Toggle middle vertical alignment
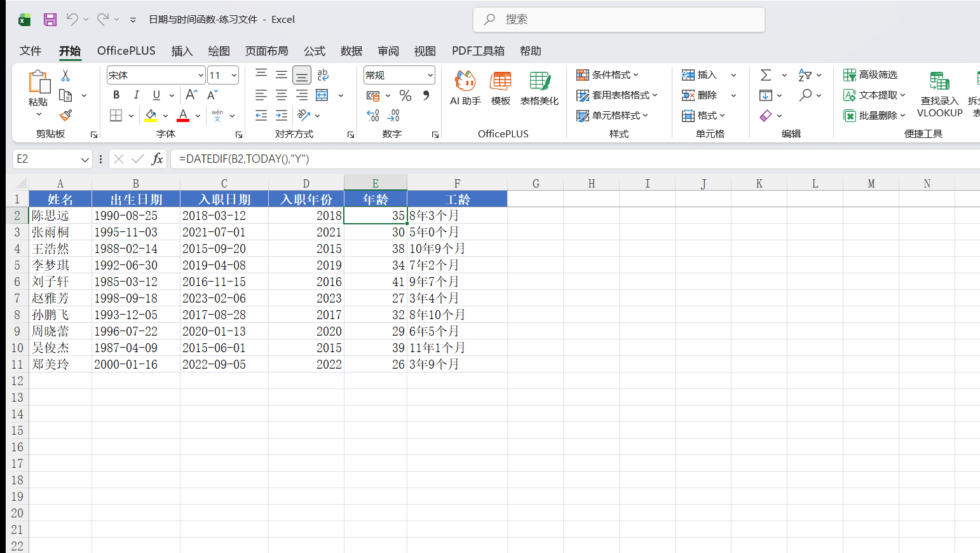980x553 pixels. point(282,75)
